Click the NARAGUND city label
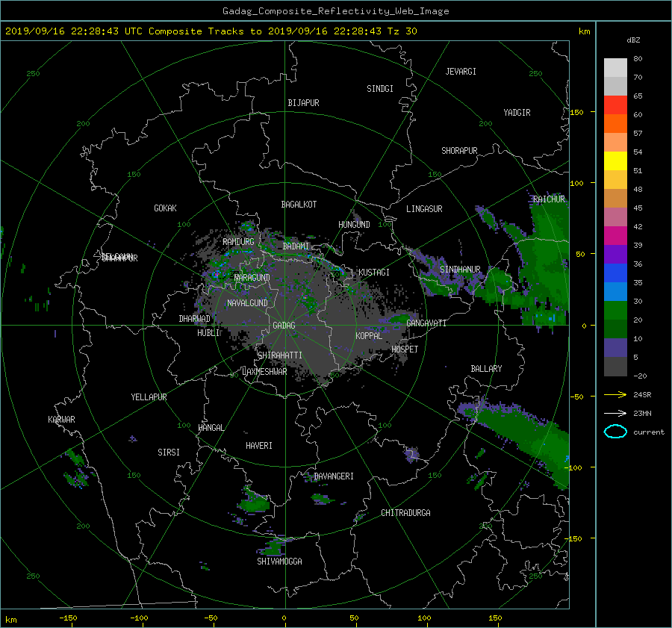 pos(252,278)
